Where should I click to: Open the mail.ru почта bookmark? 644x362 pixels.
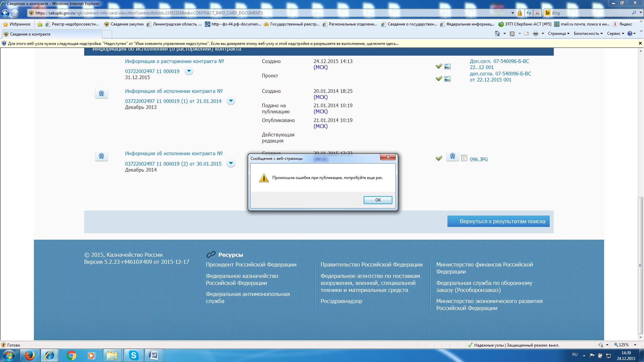582,24
